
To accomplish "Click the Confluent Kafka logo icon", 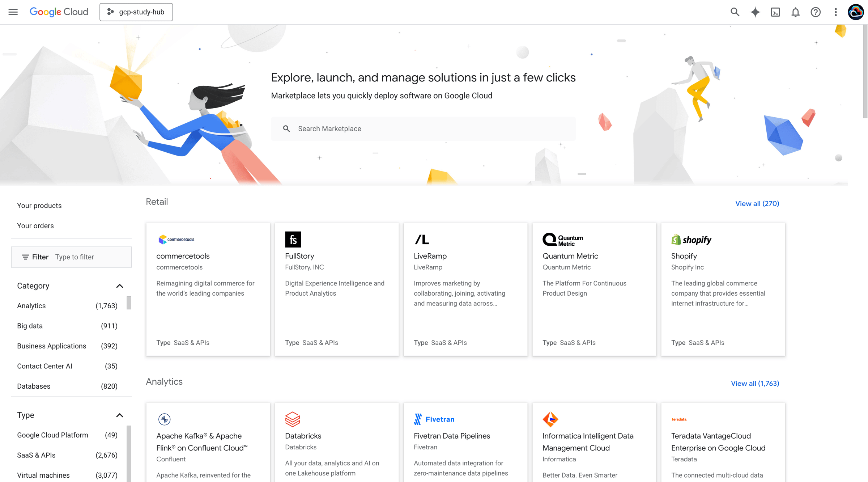I will point(164,419).
